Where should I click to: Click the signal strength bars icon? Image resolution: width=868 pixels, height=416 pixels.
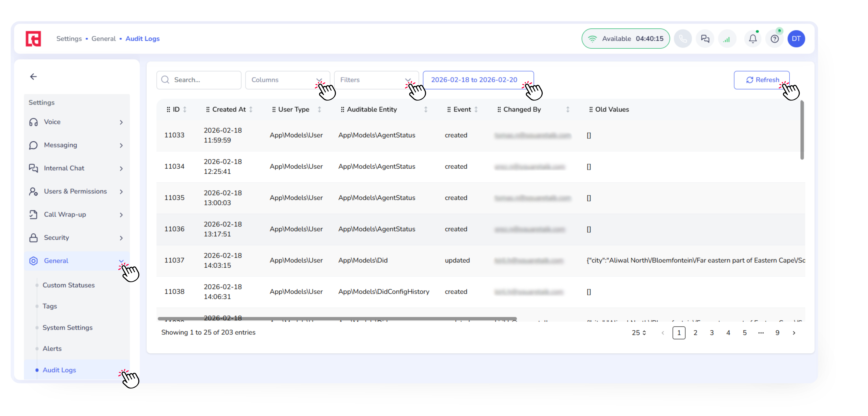coord(727,39)
